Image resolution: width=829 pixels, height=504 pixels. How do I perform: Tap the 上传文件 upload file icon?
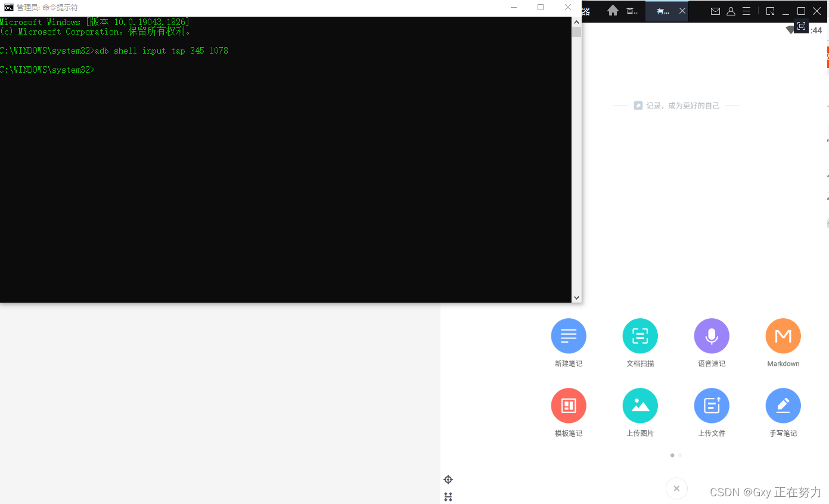coord(712,406)
